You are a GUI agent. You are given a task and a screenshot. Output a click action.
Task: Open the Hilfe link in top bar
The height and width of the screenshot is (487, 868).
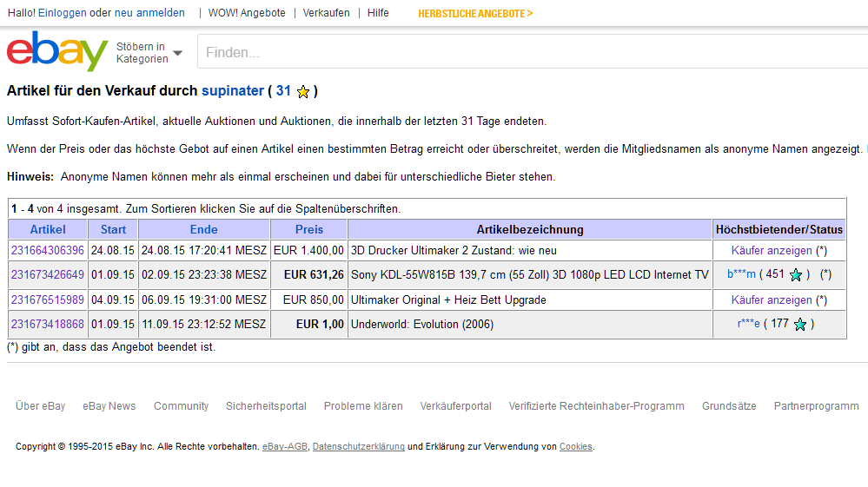(x=378, y=13)
